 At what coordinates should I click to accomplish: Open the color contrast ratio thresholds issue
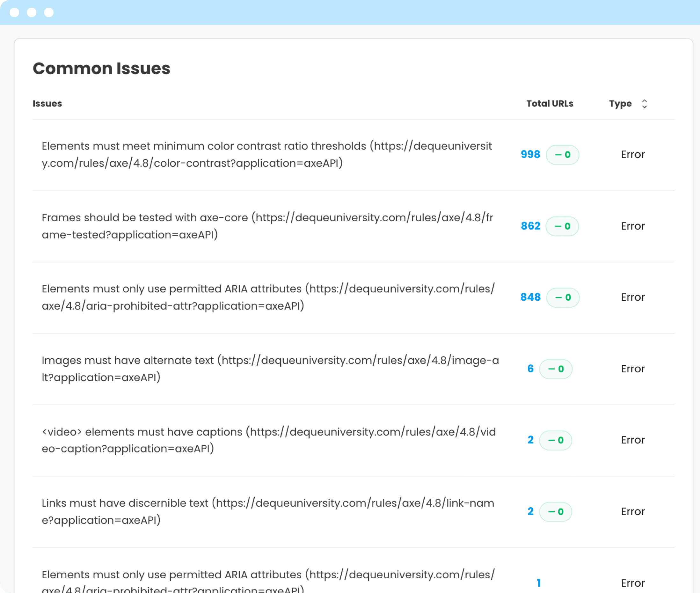coord(266,155)
